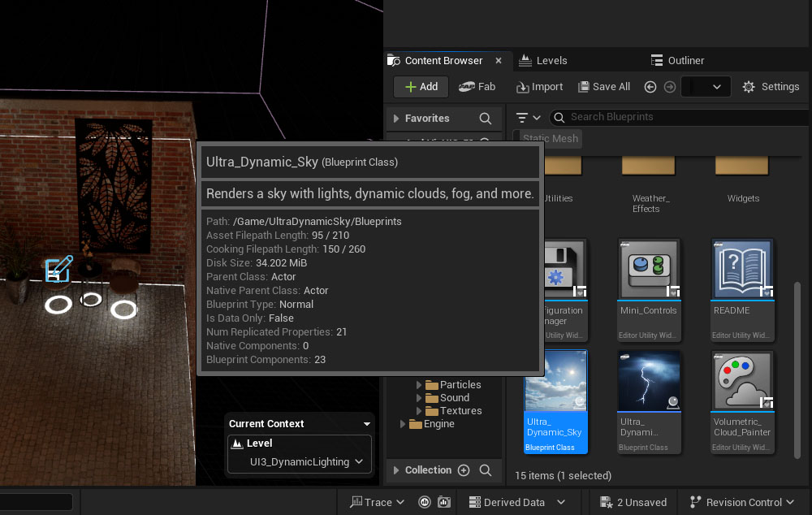Open the Derived Data menu
This screenshot has height=515, width=812.
[516, 503]
